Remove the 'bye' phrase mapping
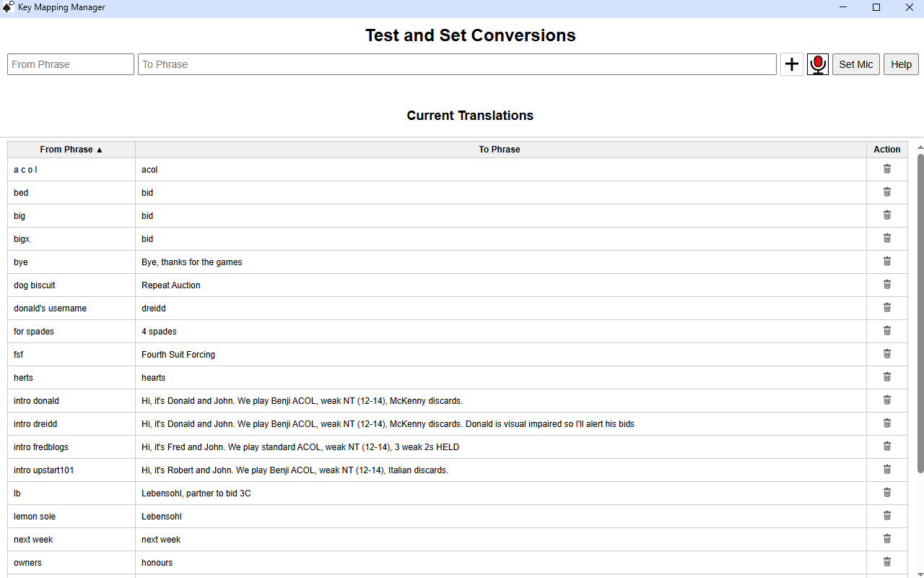The height and width of the screenshot is (578, 924). pos(887,262)
